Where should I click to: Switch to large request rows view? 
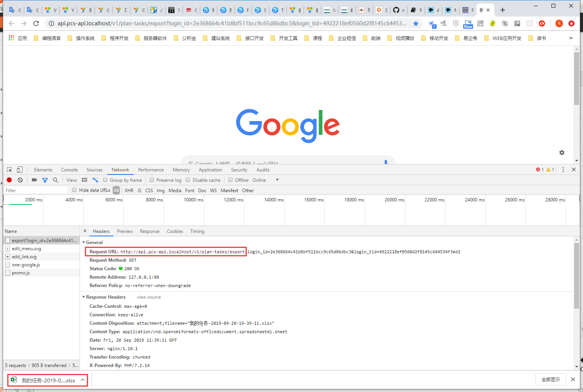click(85, 180)
